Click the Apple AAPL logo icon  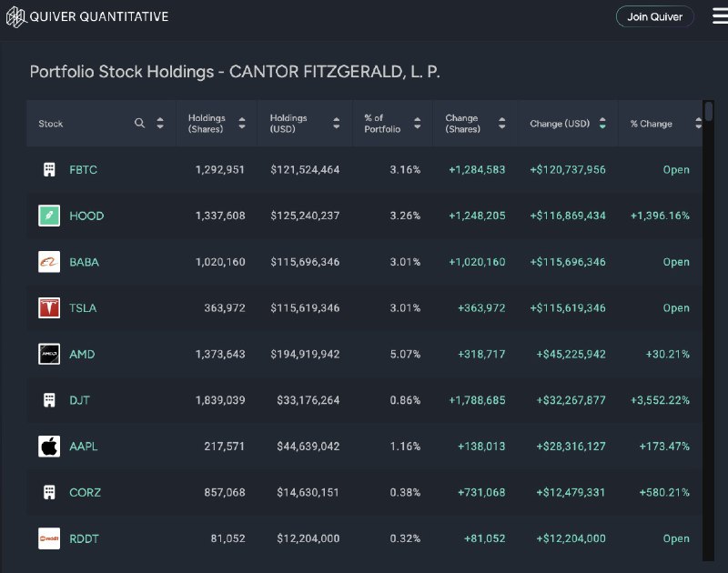pyautogui.click(x=49, y=447)
